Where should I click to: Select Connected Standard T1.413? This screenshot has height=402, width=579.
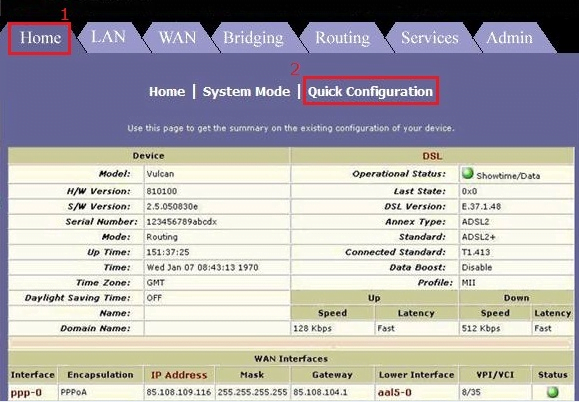pos(476,252)
